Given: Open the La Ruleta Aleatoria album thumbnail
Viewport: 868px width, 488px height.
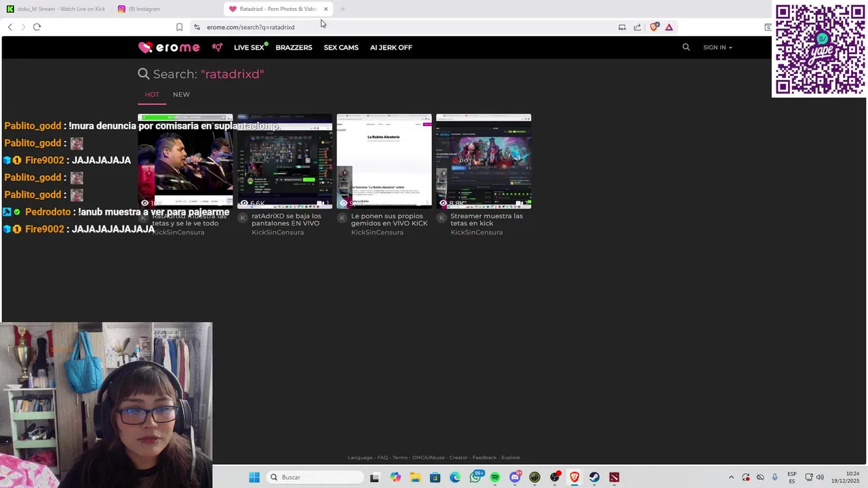Looking at the screenshot, I should pos(384,161).
